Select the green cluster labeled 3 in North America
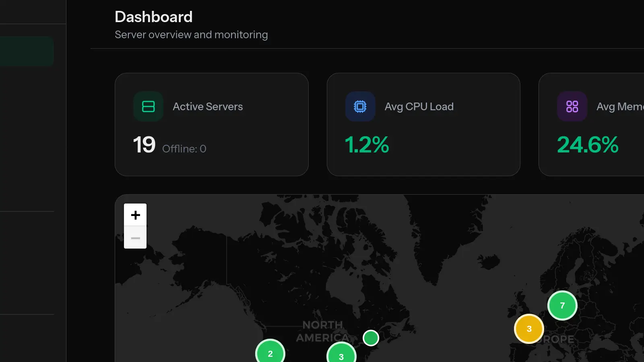 pos(341,356)
